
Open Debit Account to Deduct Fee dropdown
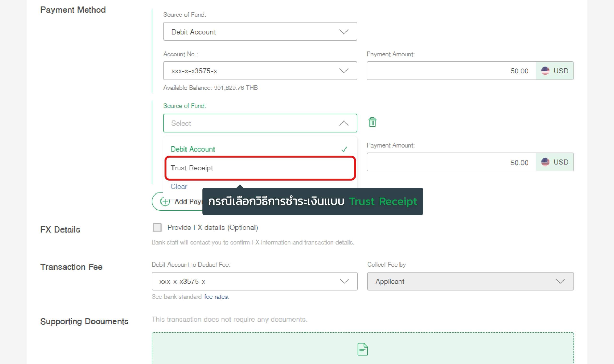pos(254,281)
